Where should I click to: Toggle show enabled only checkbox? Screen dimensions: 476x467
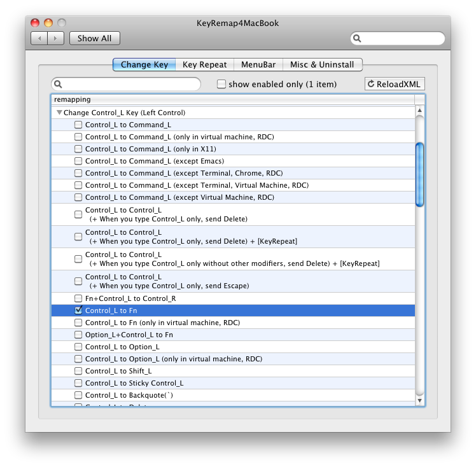(221, 84)
